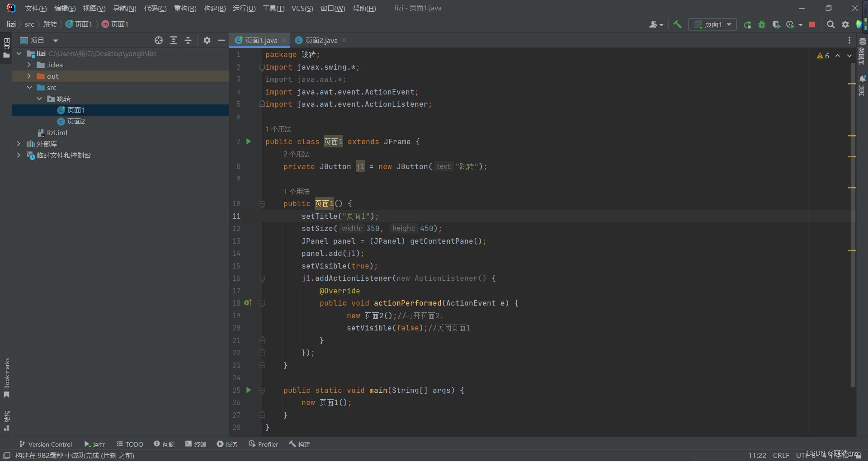Open the 工具(T) menu
The image size is (868, 462).
pyautogui.click(x=274, y=9)
